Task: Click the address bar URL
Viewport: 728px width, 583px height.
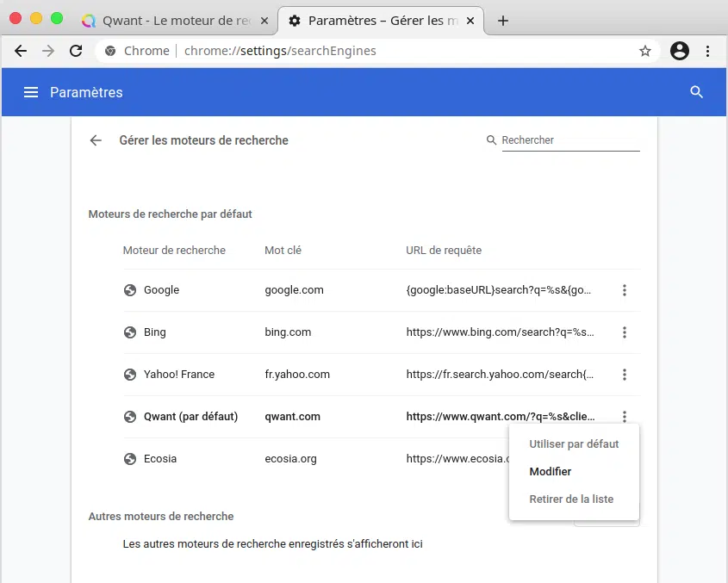Action: 280,51
